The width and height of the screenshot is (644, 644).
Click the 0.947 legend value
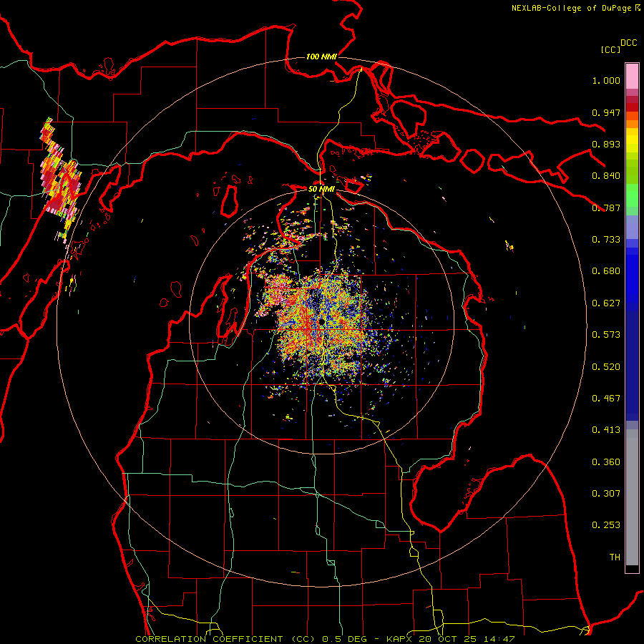tap(606, 112)
